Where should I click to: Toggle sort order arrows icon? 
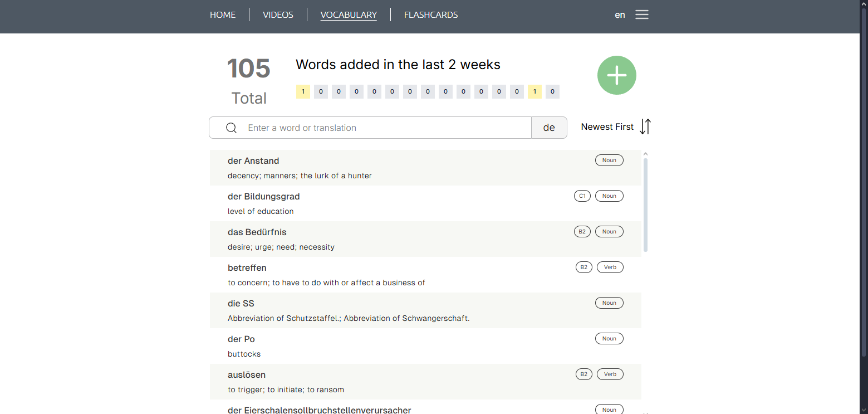(645, 127)
